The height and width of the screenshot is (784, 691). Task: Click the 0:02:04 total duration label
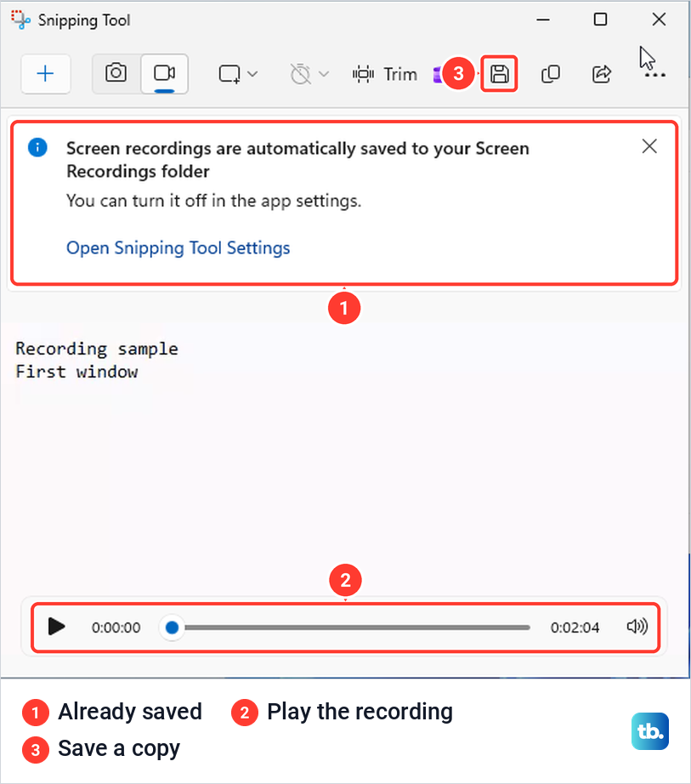click(575, 628)
